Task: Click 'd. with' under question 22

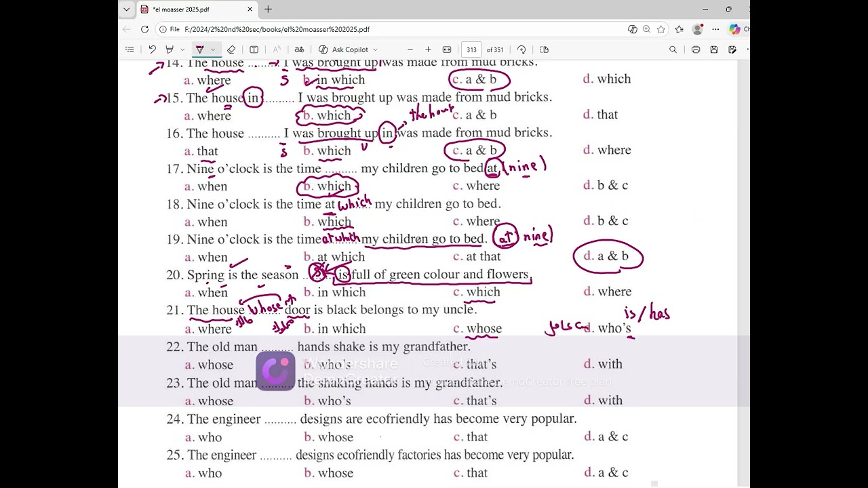Action: 603,364
